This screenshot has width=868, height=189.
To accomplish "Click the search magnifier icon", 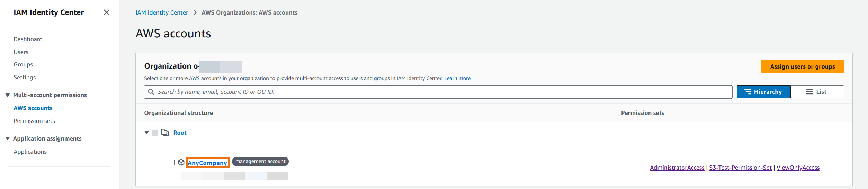I will click(151, 92).
